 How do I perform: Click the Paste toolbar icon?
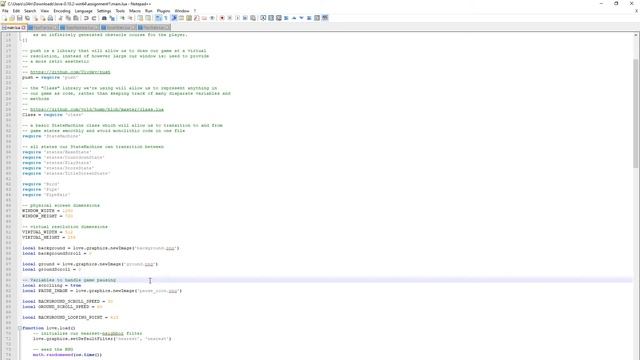(76, 18)
